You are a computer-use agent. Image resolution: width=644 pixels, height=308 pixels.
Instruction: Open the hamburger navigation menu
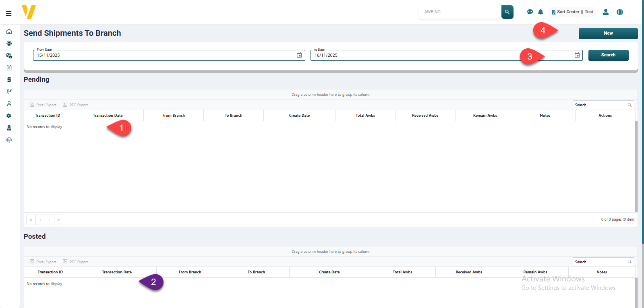pyautogui.click(x=8, y=13)
